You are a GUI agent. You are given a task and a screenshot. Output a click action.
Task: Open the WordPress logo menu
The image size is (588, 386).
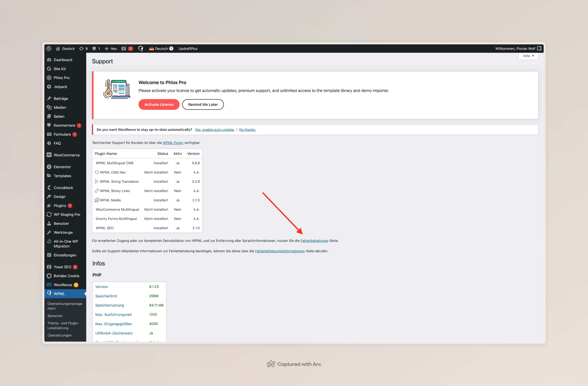click(x=49, y=48)
